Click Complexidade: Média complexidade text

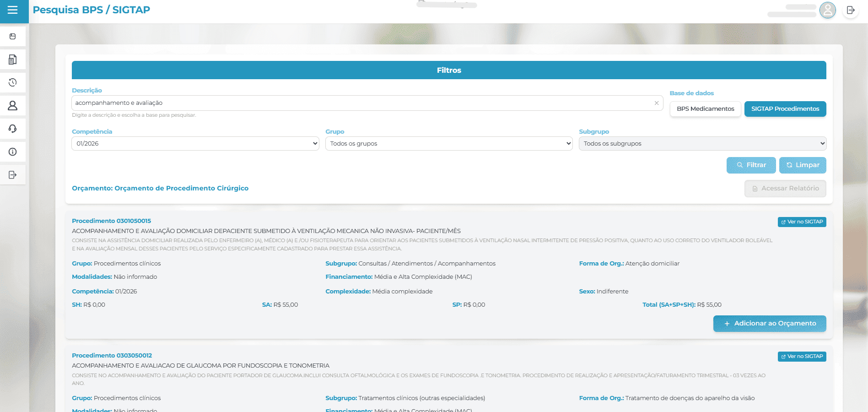click(379, 292)
